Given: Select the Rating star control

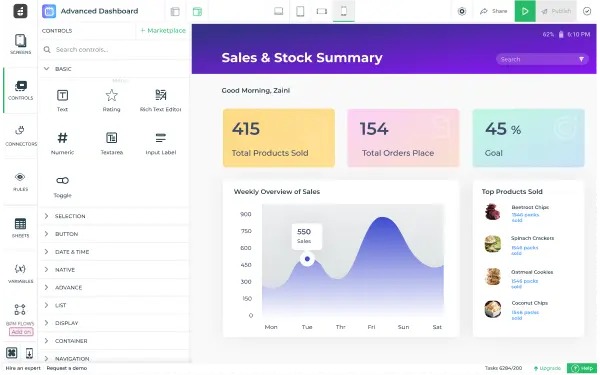Looking at the screenshot, I should (111, 100).
